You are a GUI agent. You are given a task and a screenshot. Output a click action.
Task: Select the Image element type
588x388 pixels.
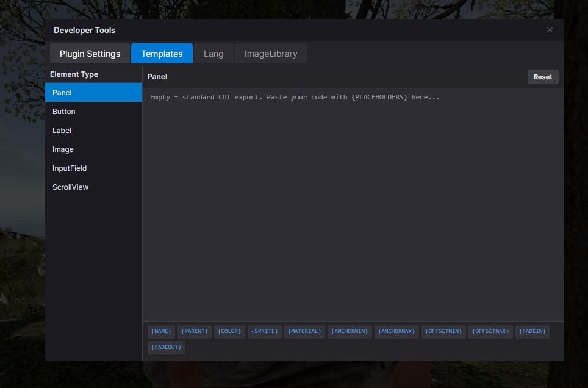(x=63, y=149)
